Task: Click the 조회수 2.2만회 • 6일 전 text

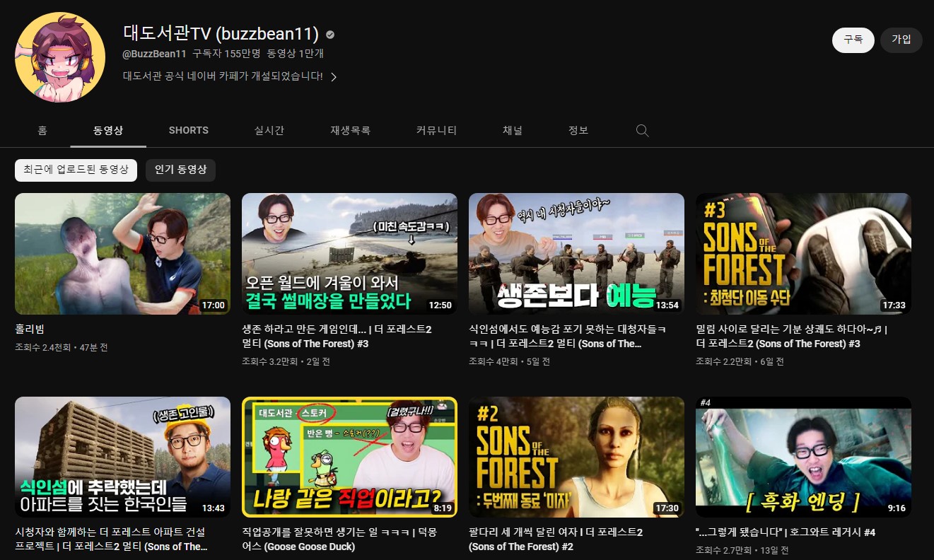Action: [740, 361]
